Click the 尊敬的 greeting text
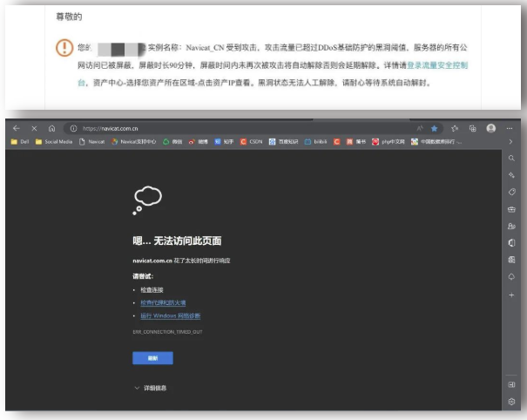 (69, 17)
